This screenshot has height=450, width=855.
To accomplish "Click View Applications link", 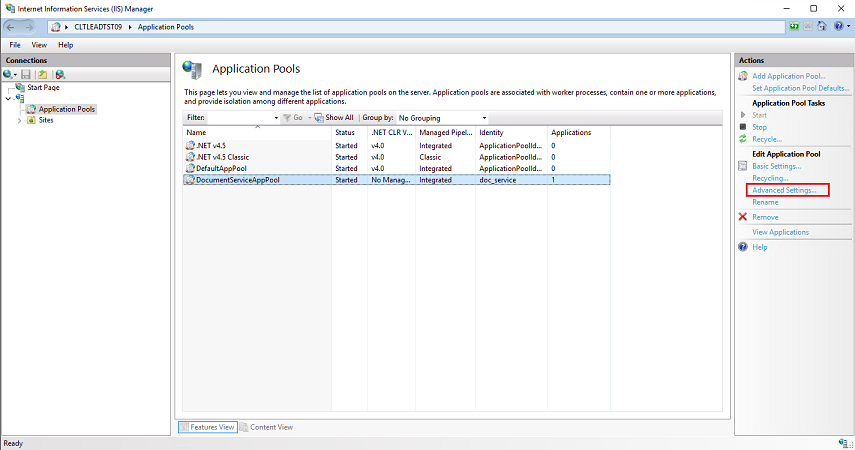I will coord(780,232).
